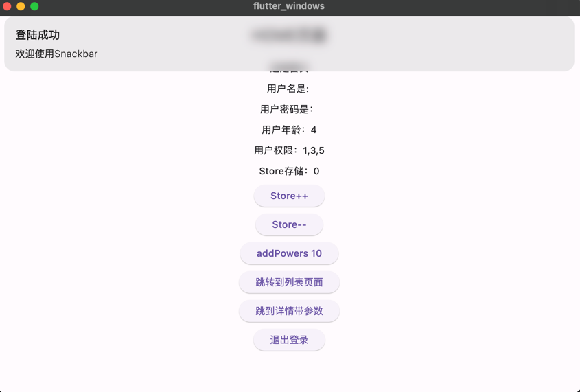
Task: Open the list page via 跳转到列表页面
Action: coord(289,283)
